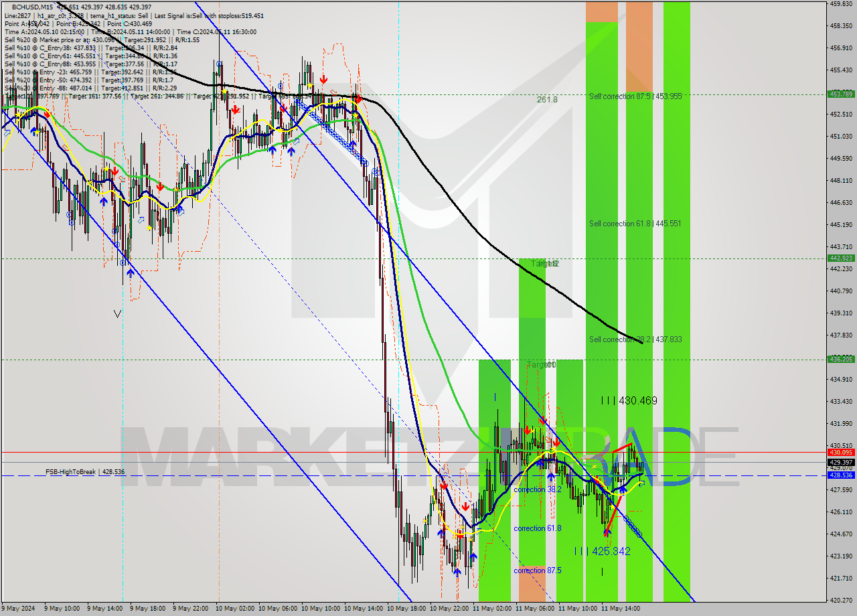Click the blue 'correction 61.8' label
Screen dimensions: 857x616
tap(538, 528)
